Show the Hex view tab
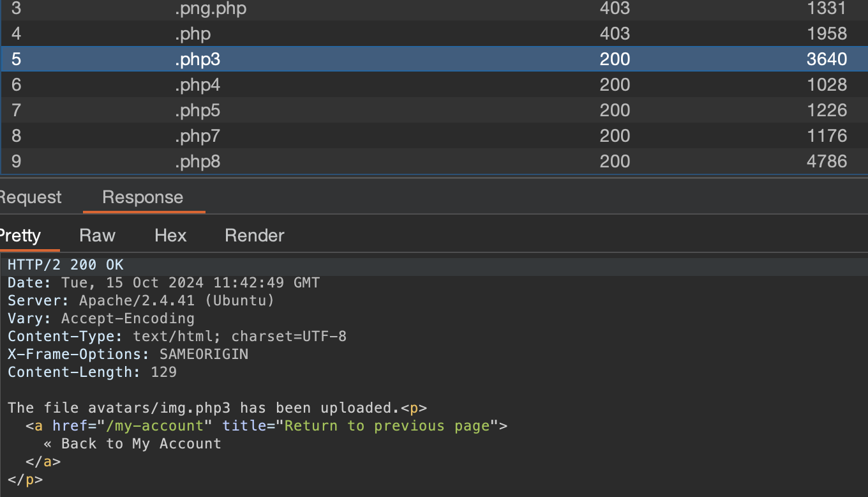Image resolution: width=868 pixels, height=497 pixels. [x=170, y=236]
